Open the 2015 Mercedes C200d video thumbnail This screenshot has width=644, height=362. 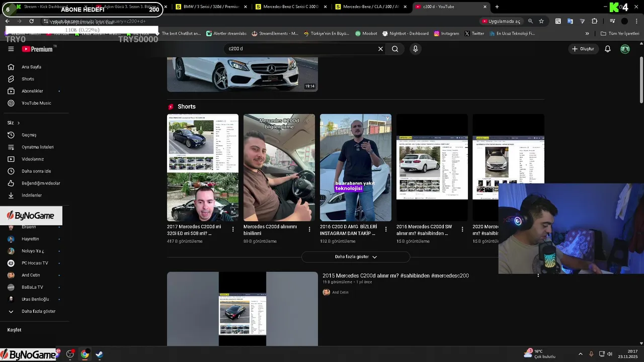point(243,309)
